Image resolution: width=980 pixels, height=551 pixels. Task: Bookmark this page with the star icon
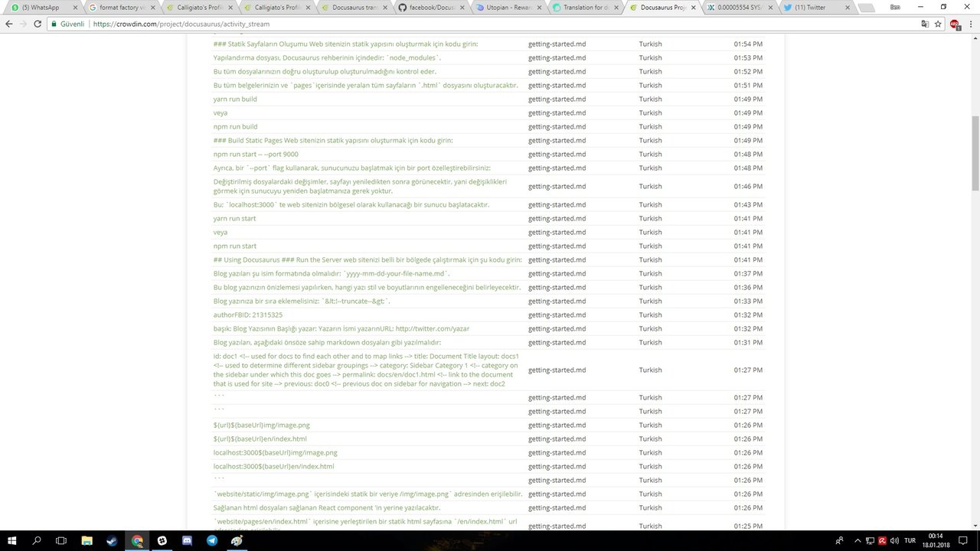tap(938, 24)
